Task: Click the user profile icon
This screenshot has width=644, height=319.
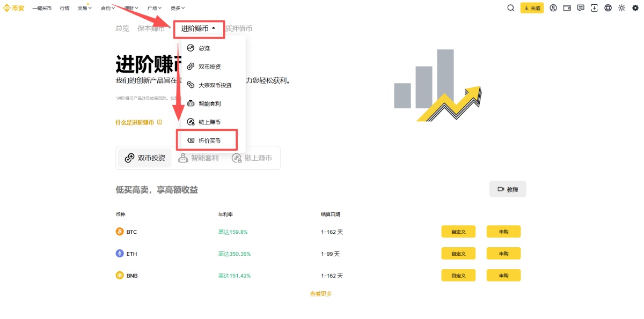Action: pyautogui.click(x=553, y=8)
